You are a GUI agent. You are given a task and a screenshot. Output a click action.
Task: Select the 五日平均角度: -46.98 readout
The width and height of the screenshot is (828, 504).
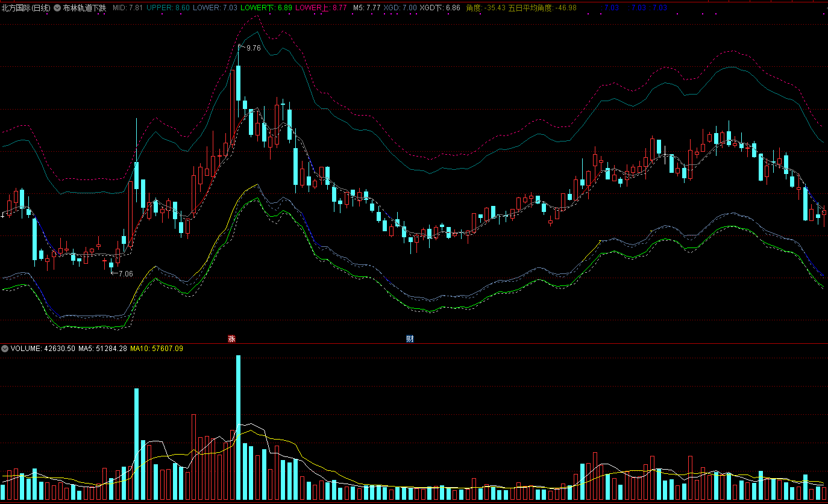(542, 8)
